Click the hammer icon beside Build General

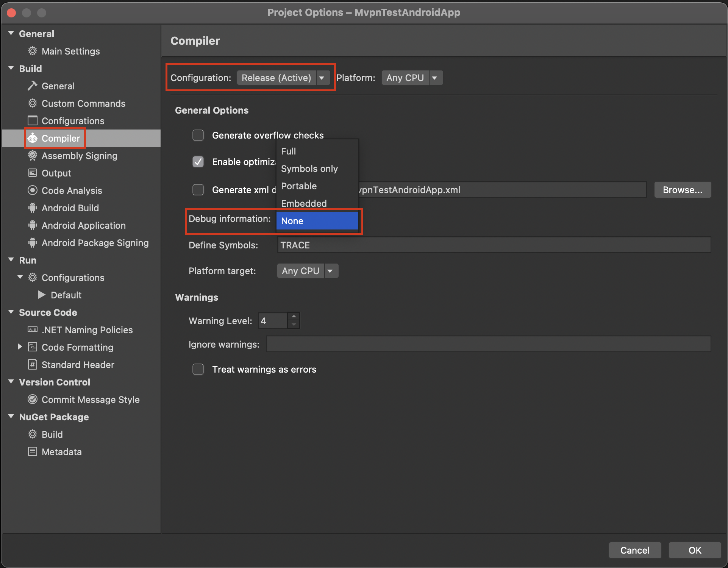tap(33, 86)
